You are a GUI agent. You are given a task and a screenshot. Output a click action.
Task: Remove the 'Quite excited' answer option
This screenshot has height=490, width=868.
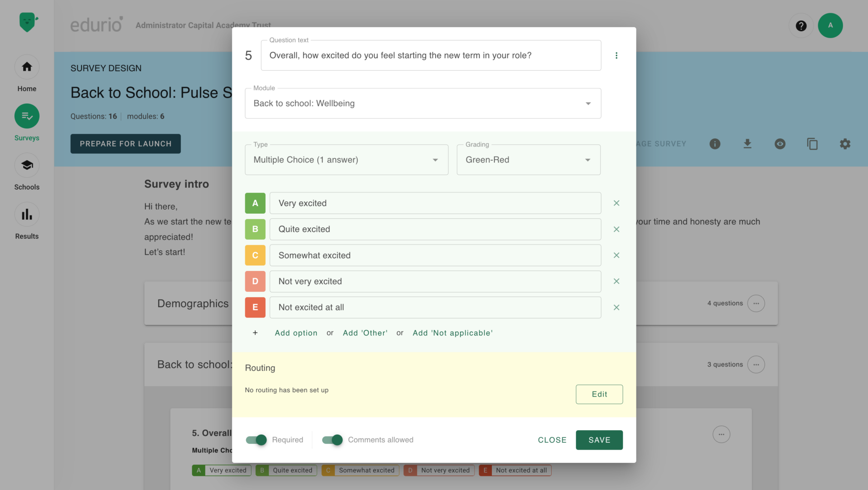[616, 229]
